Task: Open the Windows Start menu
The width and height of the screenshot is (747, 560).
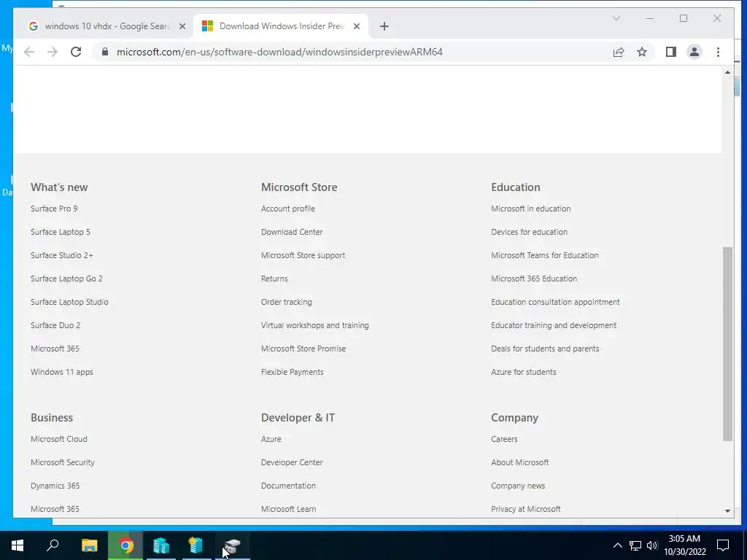Action: [x=18, y=545]
